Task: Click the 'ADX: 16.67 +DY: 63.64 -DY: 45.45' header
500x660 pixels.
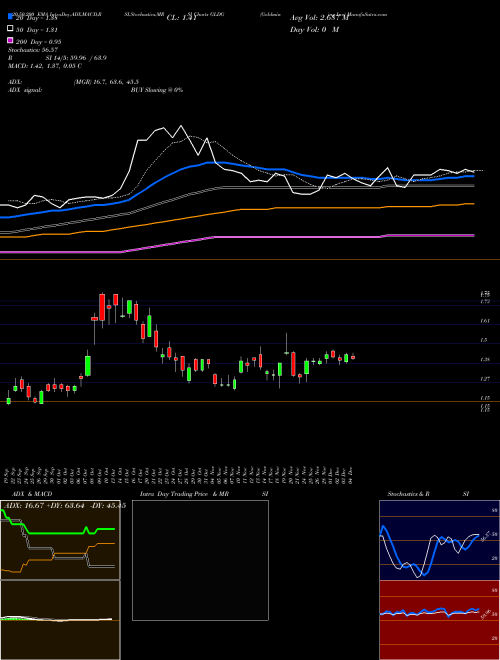Action: click(63, 506)
